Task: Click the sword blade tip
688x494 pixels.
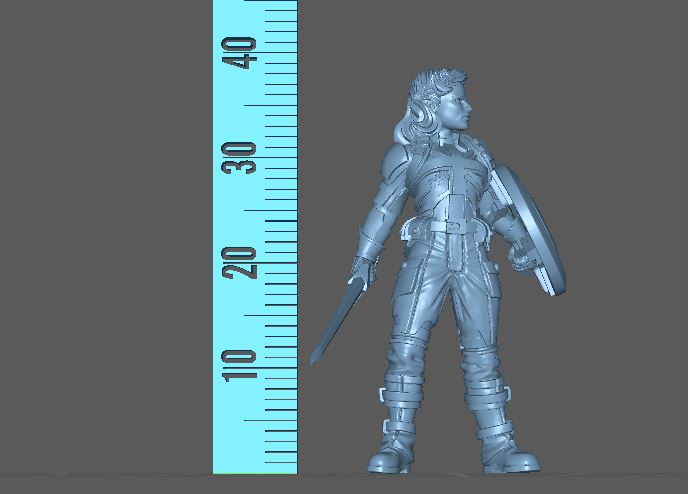Action: pos(316,358)
